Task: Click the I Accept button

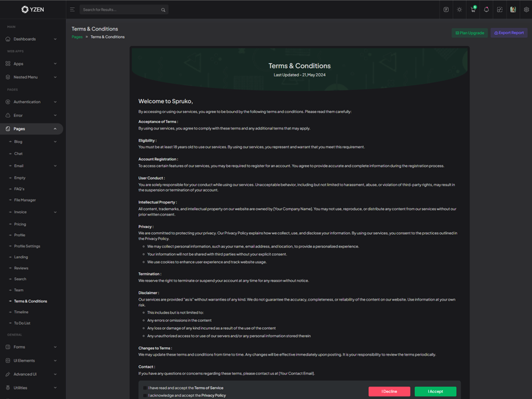Action: pyautogui.click(x=435, y=392)
